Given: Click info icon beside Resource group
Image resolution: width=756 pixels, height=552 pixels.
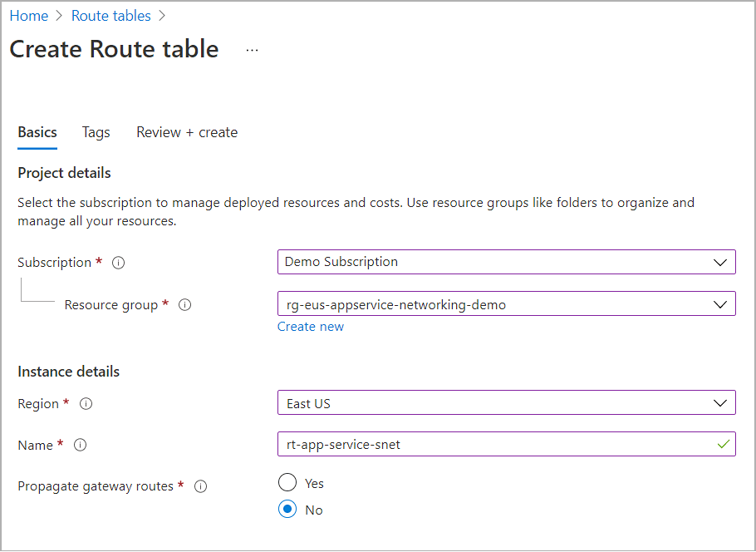Looking at the screenshot, I should pyautogui.click(x=185, y=305).
